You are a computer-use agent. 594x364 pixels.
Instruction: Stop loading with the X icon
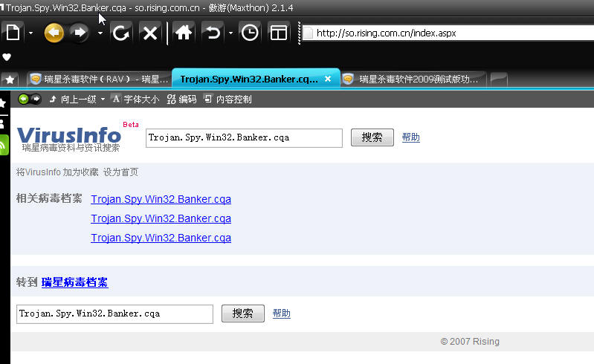point(150,33)
